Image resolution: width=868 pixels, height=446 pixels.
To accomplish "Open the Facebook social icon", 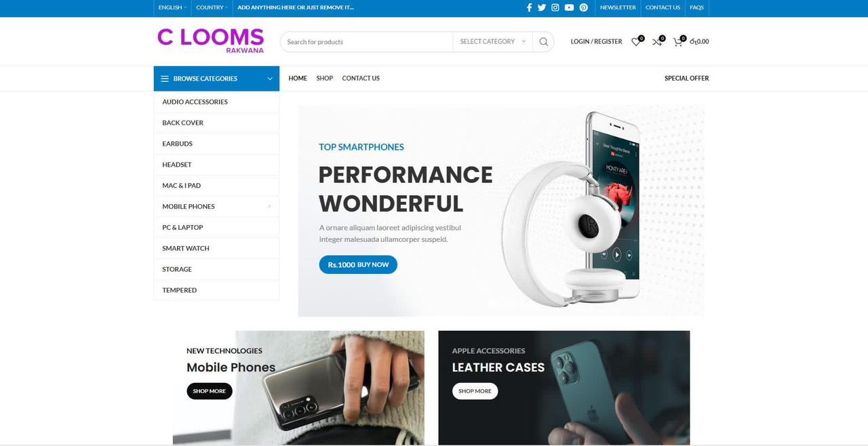I will [x=529, y=7].
